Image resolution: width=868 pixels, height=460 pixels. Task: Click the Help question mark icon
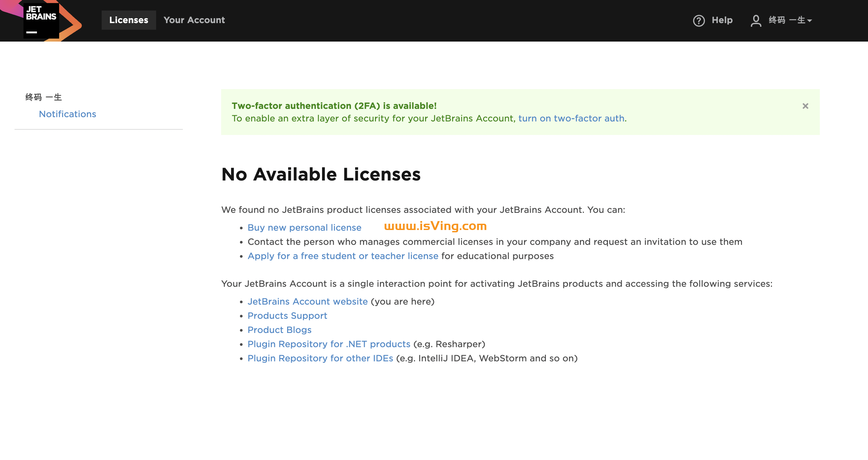[x=698, y=20]
